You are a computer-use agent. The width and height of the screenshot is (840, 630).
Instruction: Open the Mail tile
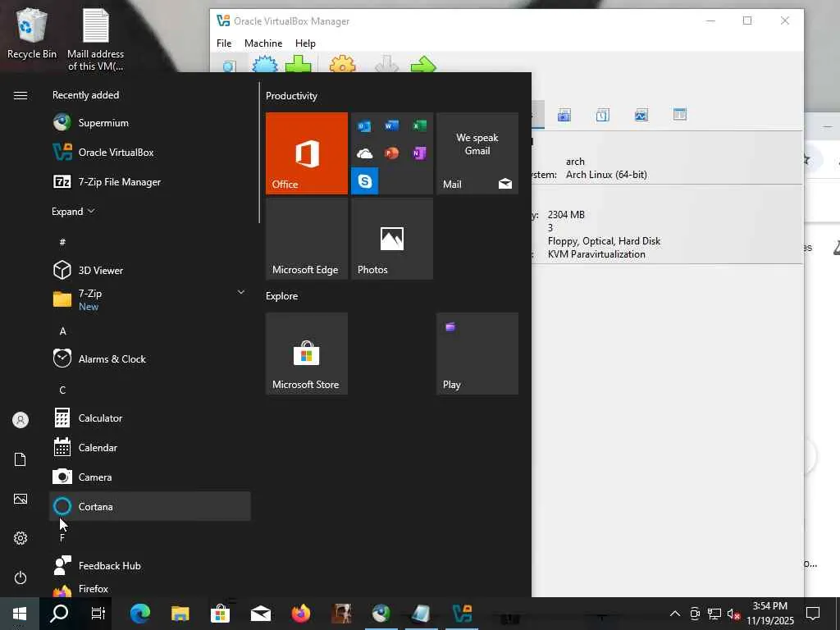(477, 153)
